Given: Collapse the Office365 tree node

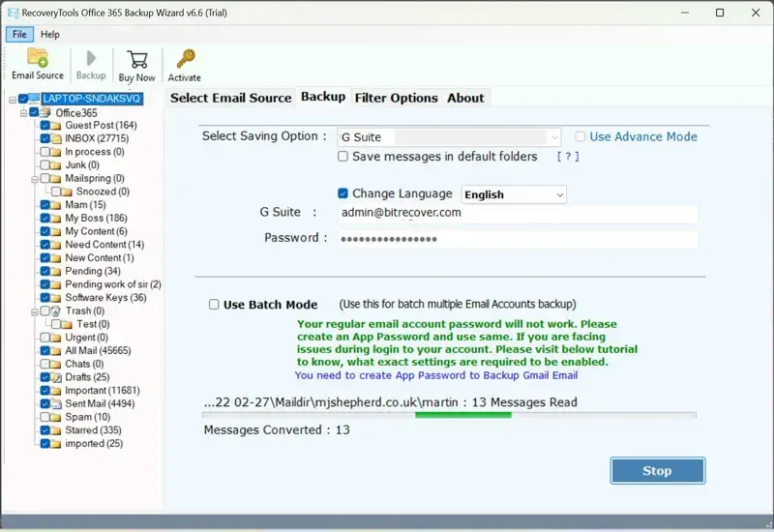Looking at the screenshot, I should pyautogui.click(x=23, y=113).
